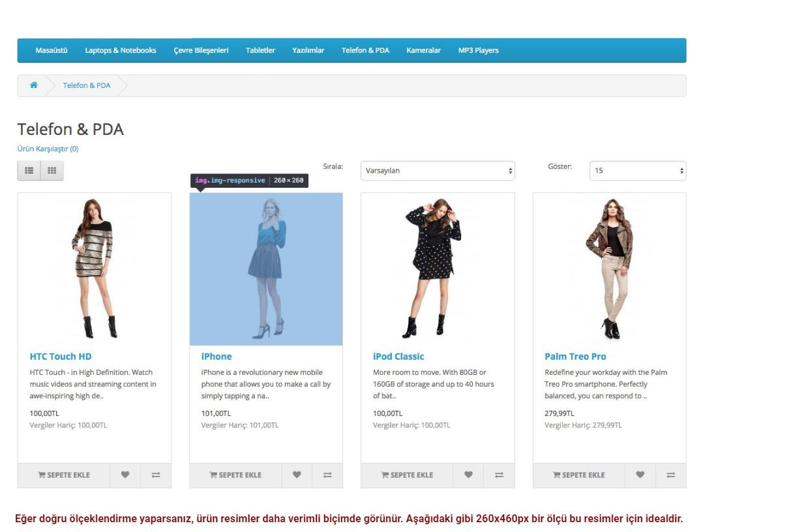The image size is (793, 532).
Task: Compare the HTC Touch HD product
Action: (x=156, y=475)
